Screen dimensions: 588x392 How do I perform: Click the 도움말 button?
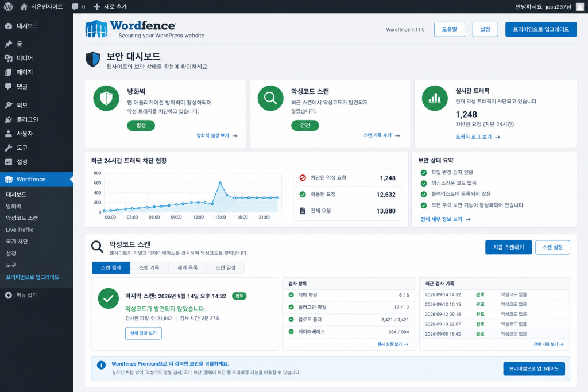tap(449, 29)
